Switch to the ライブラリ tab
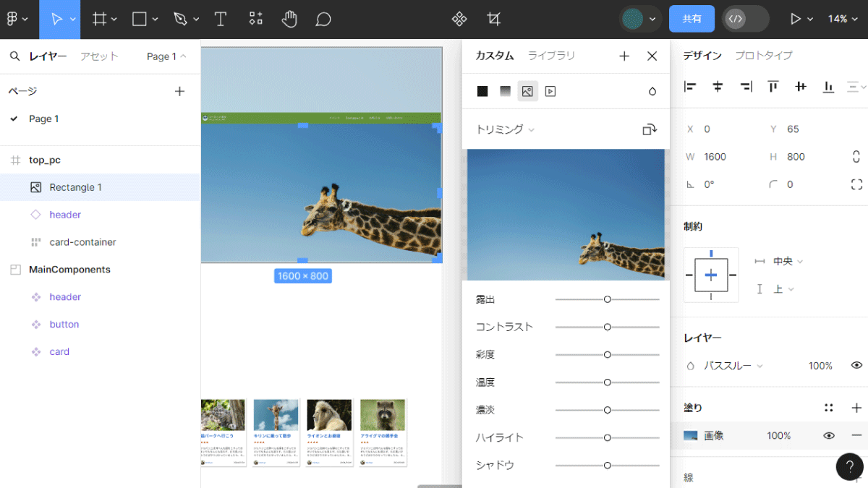This screenshot has width=868, height=488. 551,56
